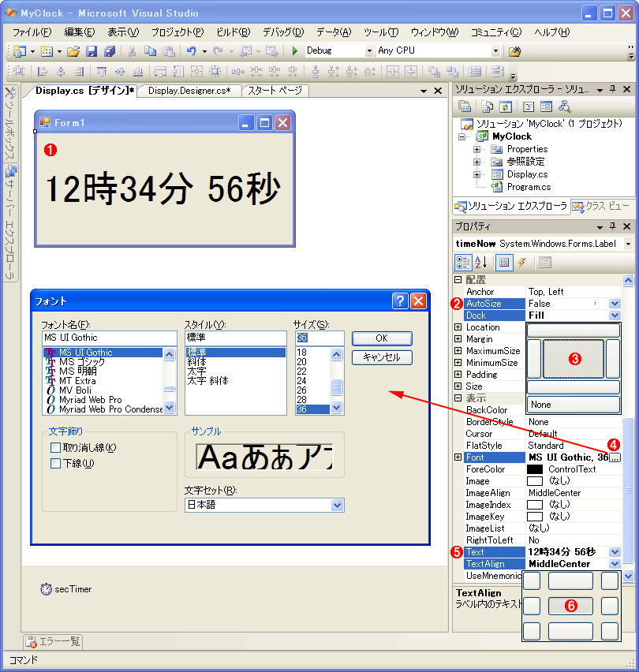Select Program.cs in Solution Explorer
639x672 pixels.
pyautogui.click(x=529, y=187)
